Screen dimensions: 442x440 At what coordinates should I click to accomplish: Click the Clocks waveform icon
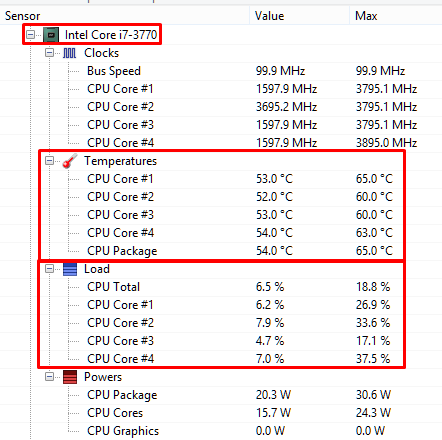[x=69, y=53]
